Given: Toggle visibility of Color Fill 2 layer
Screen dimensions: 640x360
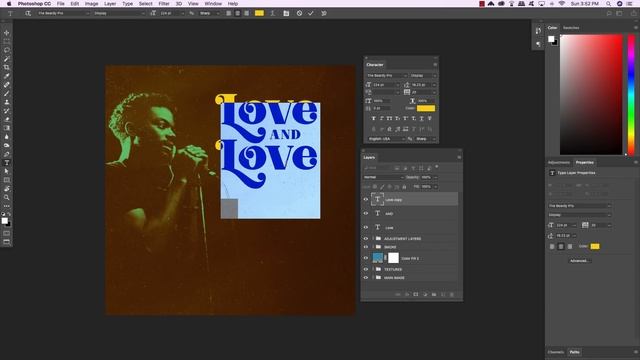Looking at the screenshot, I should point(366,258).
